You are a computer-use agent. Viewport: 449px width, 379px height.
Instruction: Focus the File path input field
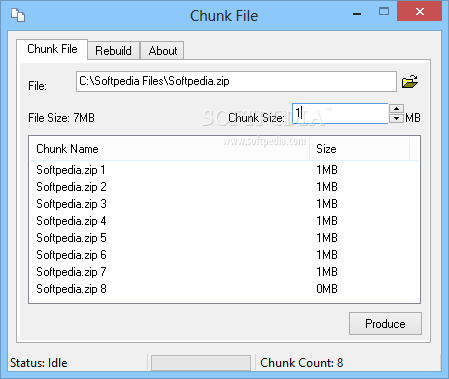[x=236, y=81]
